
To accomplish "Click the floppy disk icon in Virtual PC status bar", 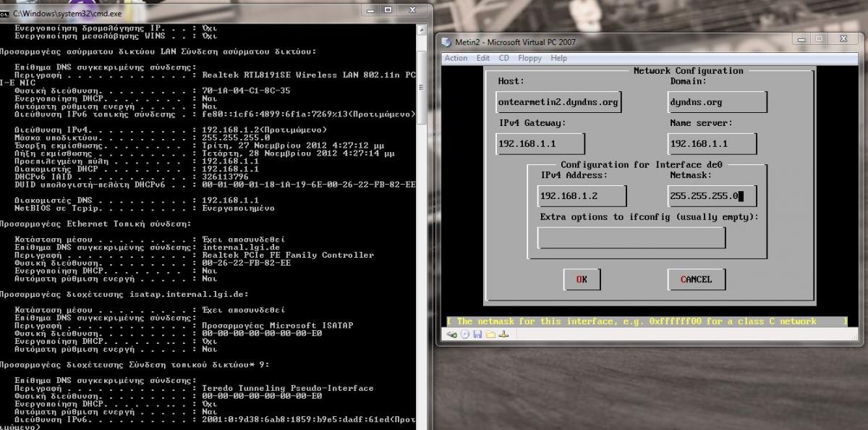I will tap(477, 334).
